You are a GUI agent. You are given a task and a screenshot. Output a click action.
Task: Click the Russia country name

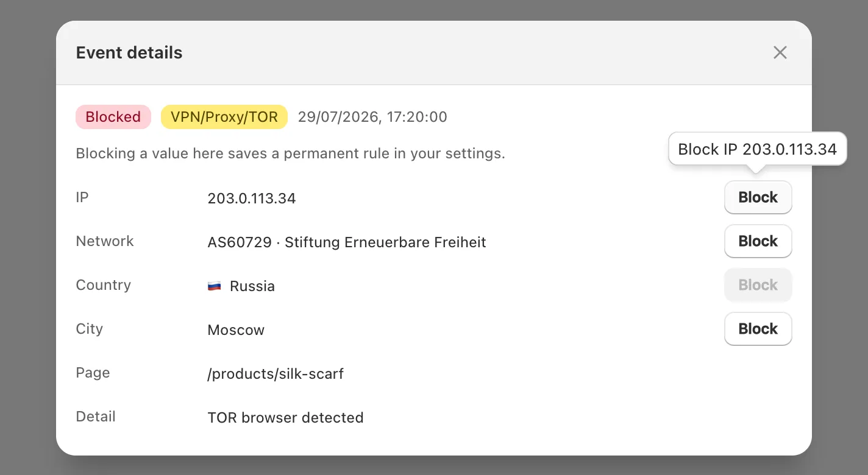252,286
